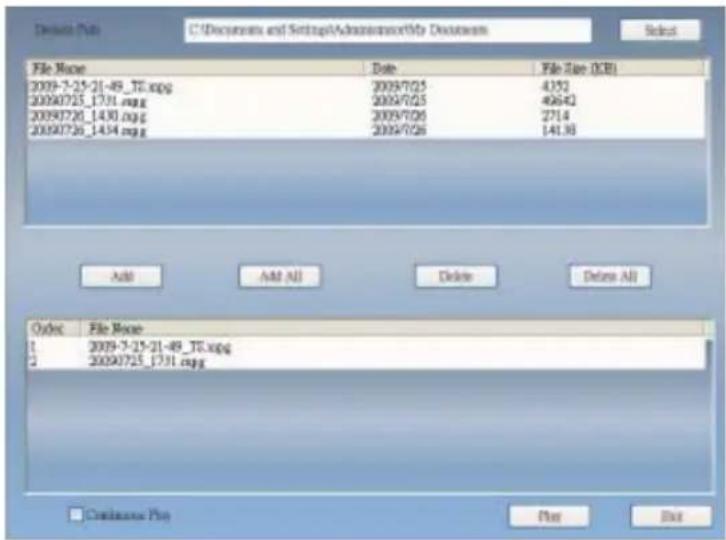Click file size value 2714
The image size is (726, 540).
556,116
